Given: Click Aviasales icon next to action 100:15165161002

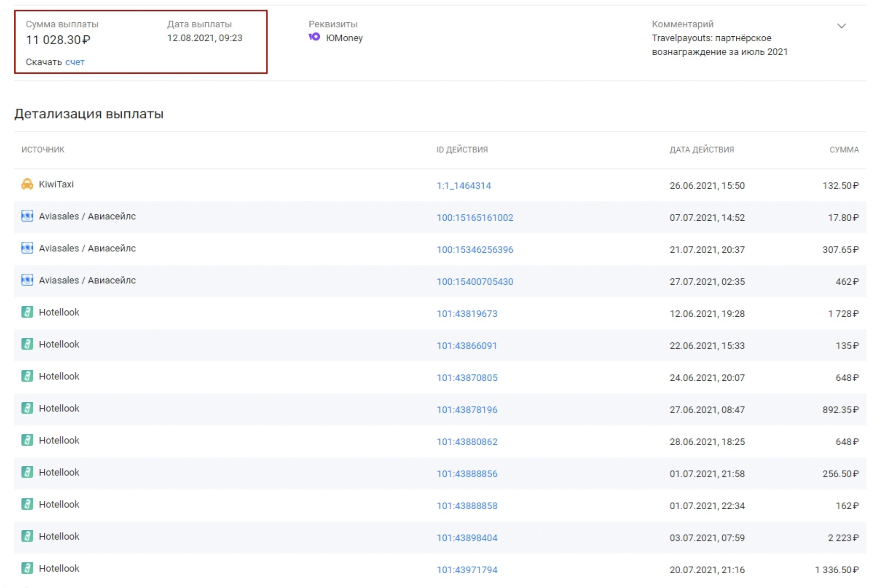Looking at the screenshot, I should (27, 216).
